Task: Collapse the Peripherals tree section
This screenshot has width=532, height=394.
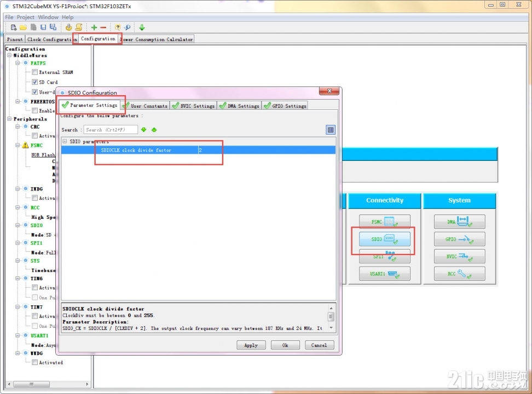Action: tap(9, 119)
